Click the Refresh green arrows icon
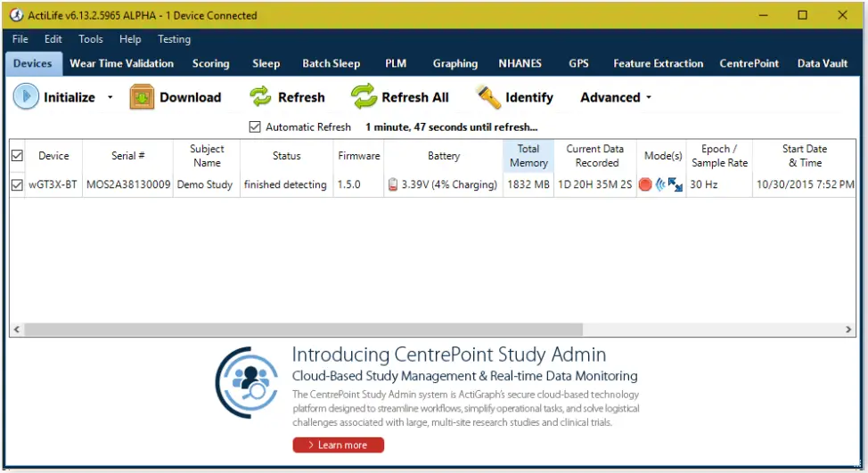Image resolution: width=868 pixels, height=473 pixels. point(260,97)
